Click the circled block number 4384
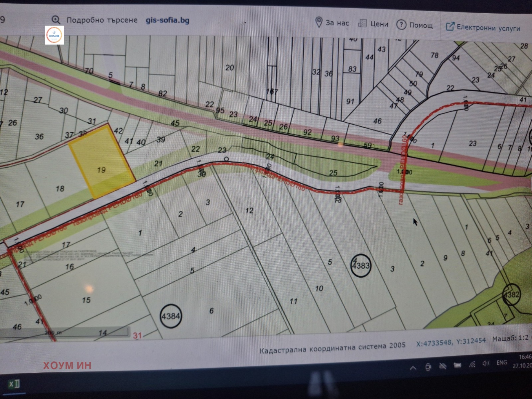Screen dimensions: 532x399 (171, 316)
